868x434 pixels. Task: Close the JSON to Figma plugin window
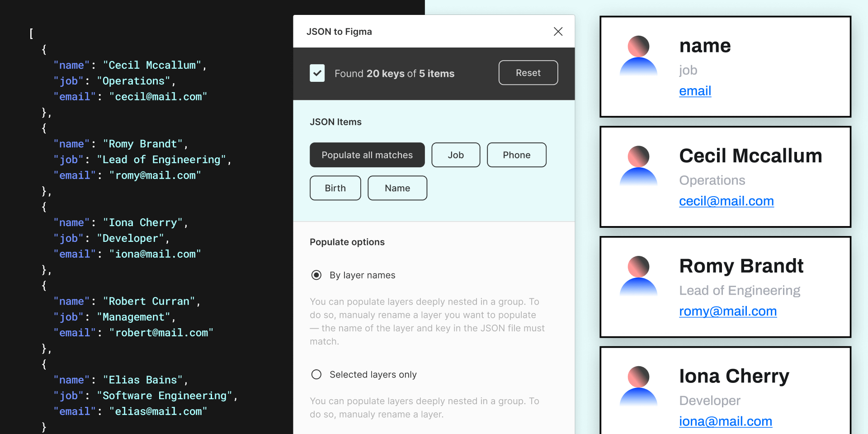pos(558,31)
